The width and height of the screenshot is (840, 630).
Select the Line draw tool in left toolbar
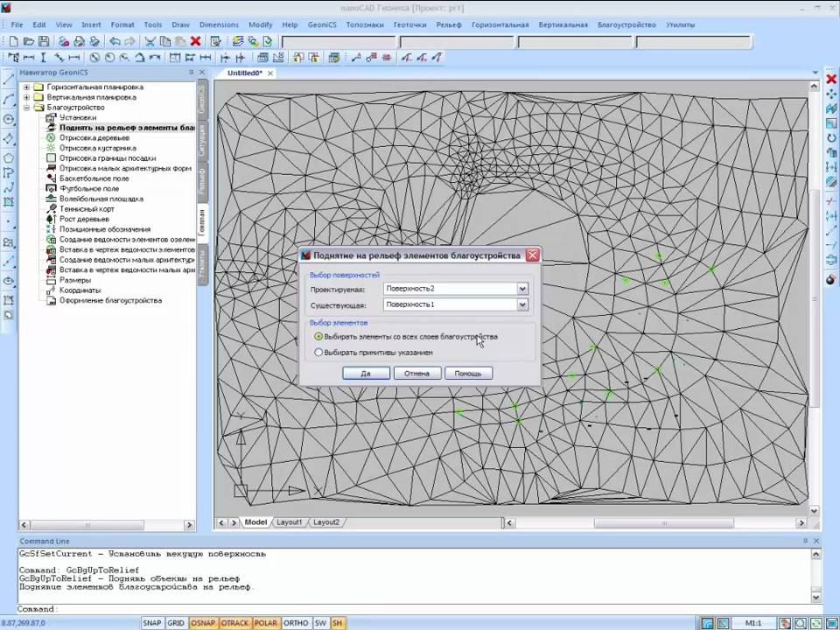pos(9,80)
